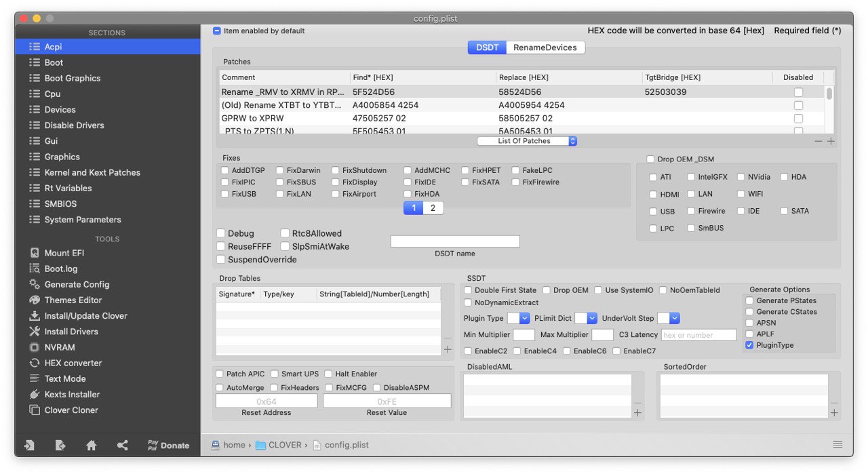Select the GPRW to XPRW patch row
The width and height of the screenshot is (868, 474).
click(x=522, y=118)
